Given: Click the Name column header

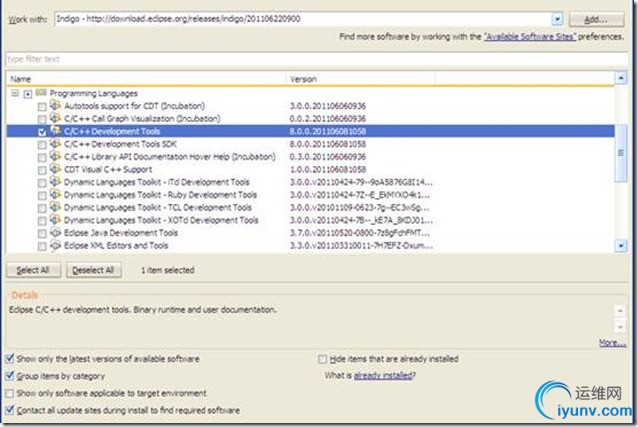Looking at the screenshot, I should (146, 79).
